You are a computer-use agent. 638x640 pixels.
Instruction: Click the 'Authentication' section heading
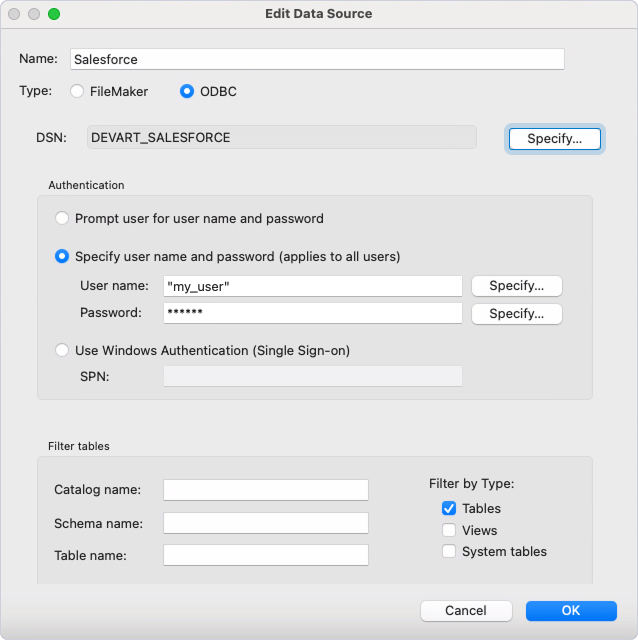pyautogui.click(x=86, y=185)
